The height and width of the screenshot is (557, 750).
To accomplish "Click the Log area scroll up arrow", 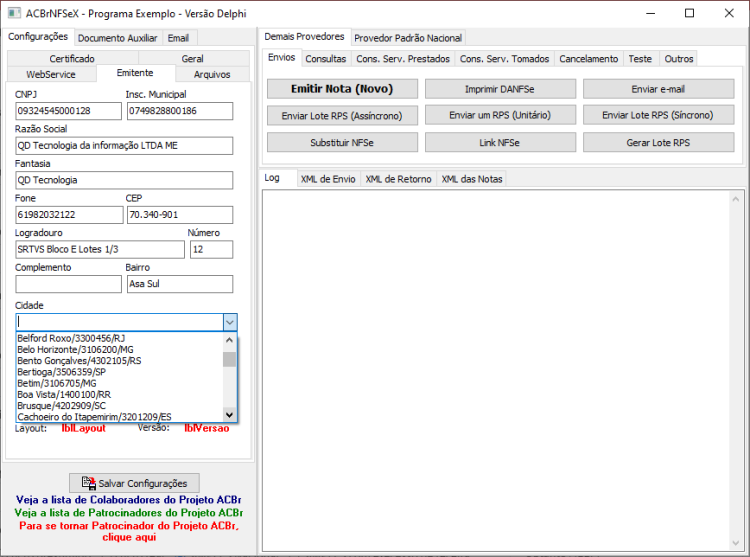I will (x=736, y=199).
